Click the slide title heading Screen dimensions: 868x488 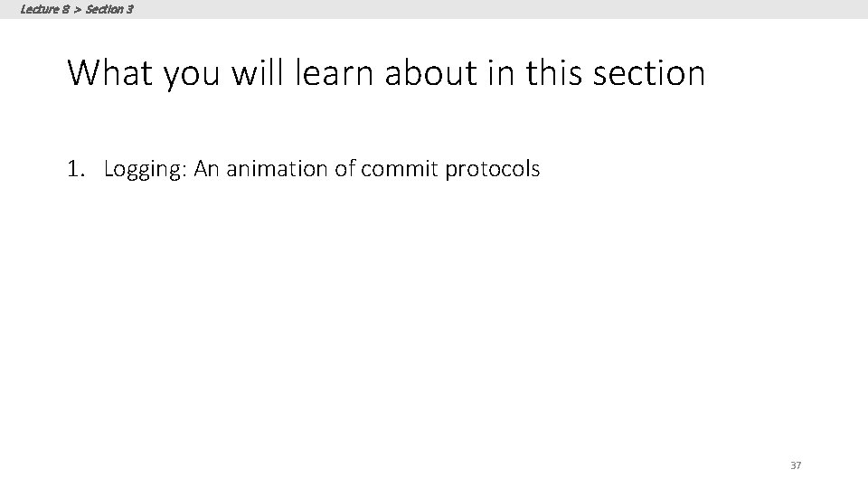coord(385,72)
